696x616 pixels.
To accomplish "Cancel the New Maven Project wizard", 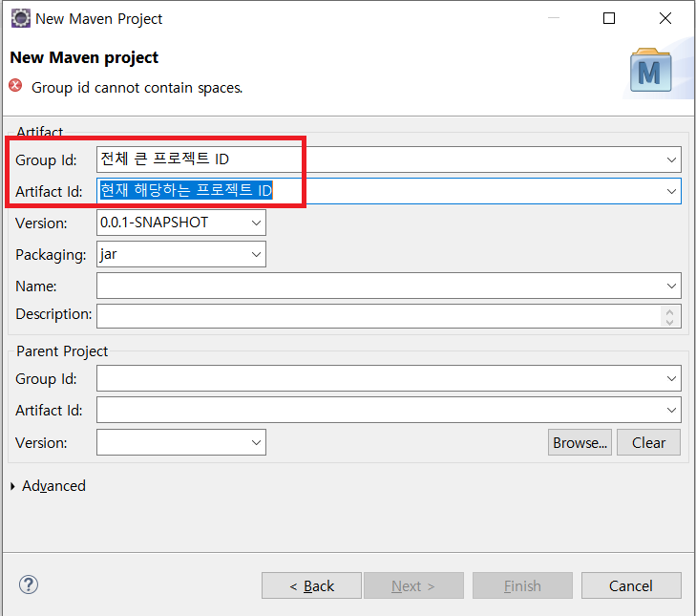I will 631,585.
